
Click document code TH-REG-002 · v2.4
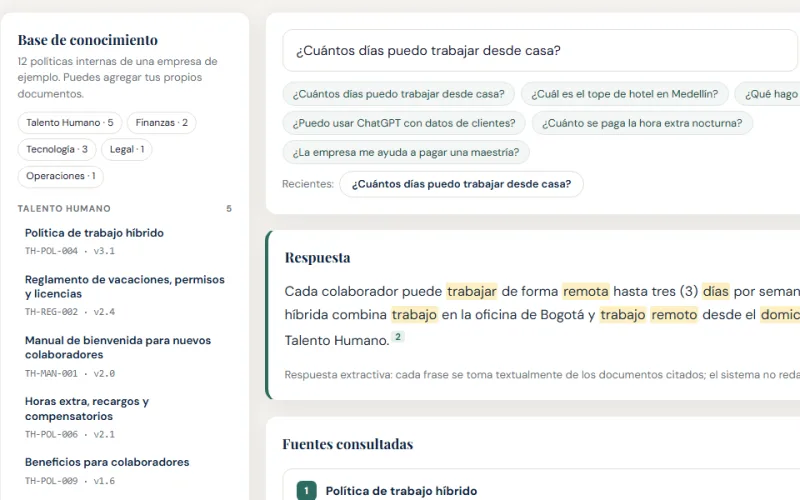click(70, 312)
